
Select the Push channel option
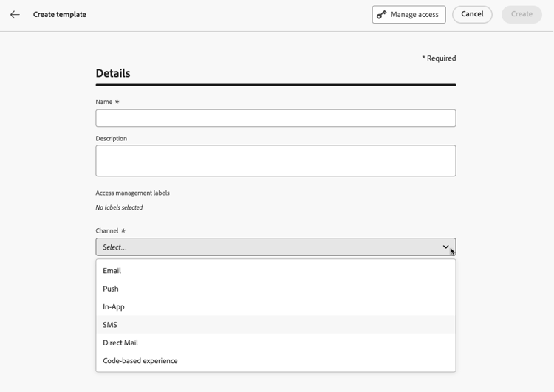pos(111,289)
